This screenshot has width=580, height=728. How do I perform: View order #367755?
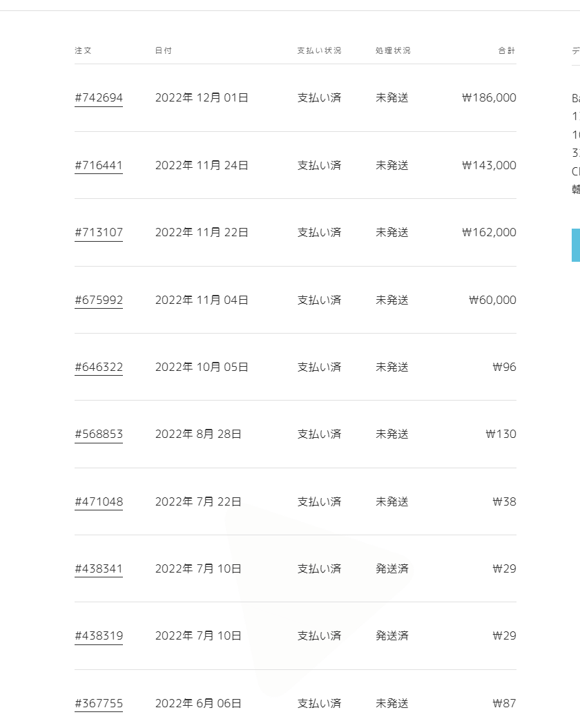(99, 704)
